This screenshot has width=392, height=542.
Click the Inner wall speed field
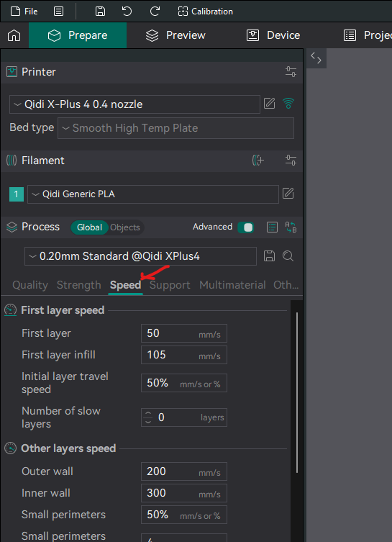184,493
